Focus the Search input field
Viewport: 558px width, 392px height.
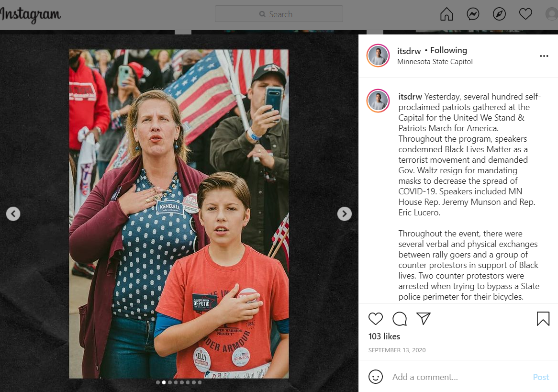[x=279, y=14]
